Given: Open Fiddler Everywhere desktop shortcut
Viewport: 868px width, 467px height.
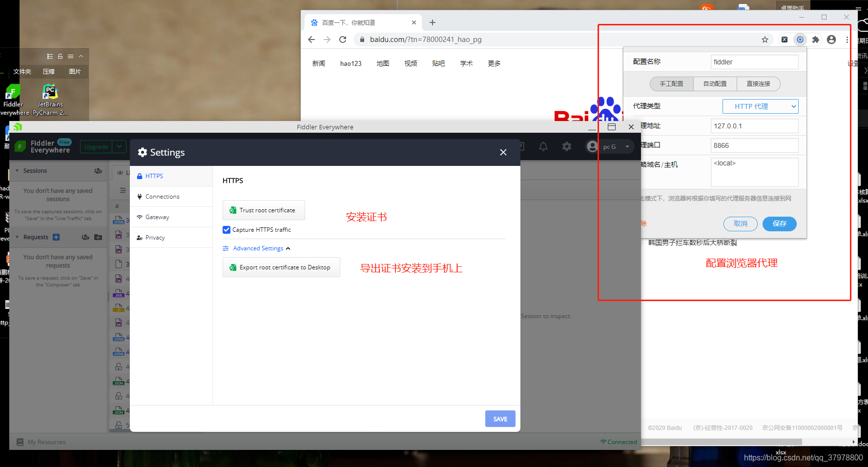Looking at the screenshot, I should coord(13,100).
